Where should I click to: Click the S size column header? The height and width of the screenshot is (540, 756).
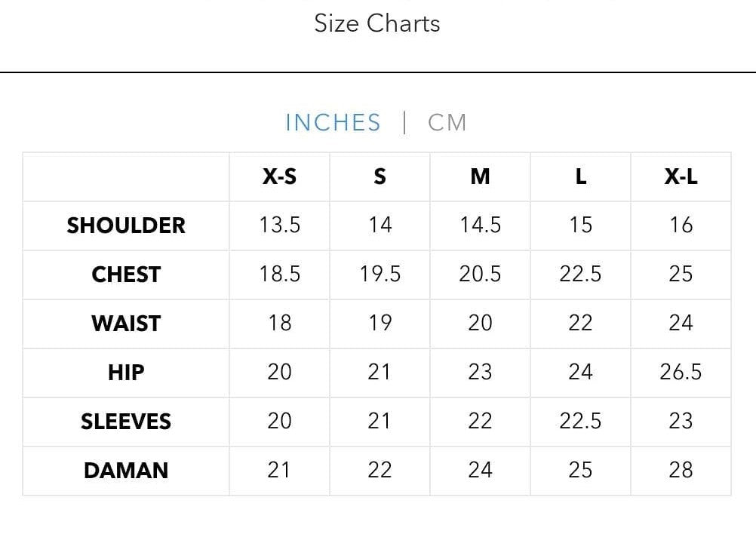380,176
